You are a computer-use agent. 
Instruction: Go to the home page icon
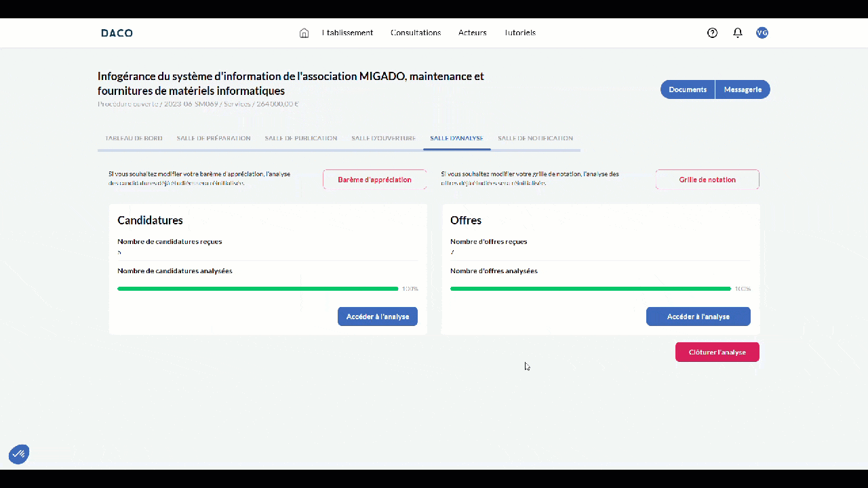(x=304, y=33)
